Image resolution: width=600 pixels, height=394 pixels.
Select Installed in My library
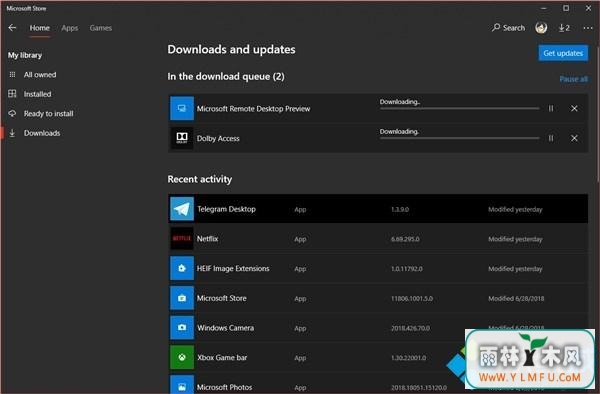[38, 94]
